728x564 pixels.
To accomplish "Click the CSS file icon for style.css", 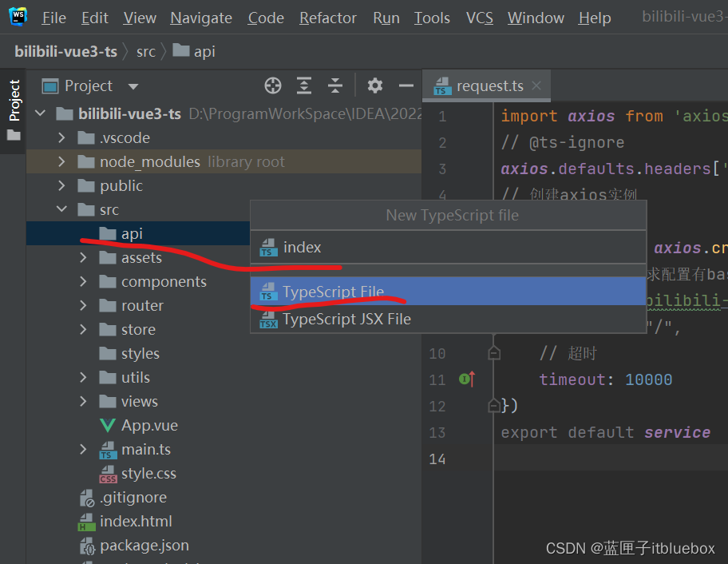I will click(x=108, y=474).
